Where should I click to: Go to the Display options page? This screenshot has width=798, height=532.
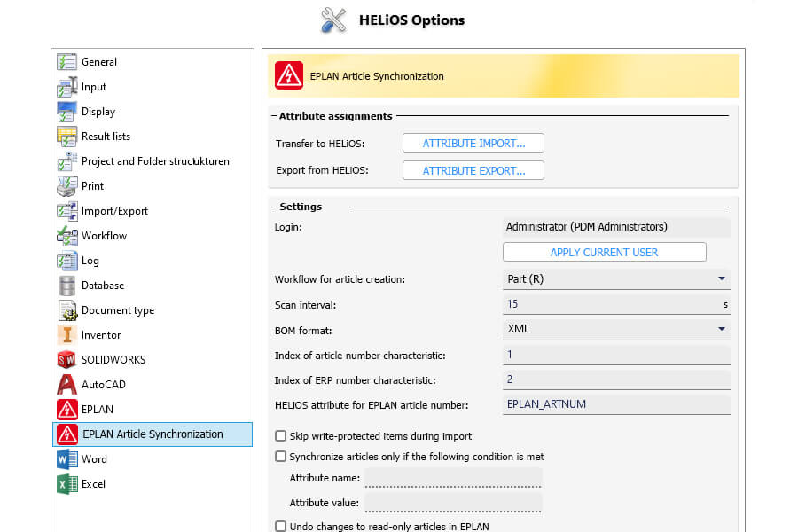pyautogui.click(x=98, y=112)
